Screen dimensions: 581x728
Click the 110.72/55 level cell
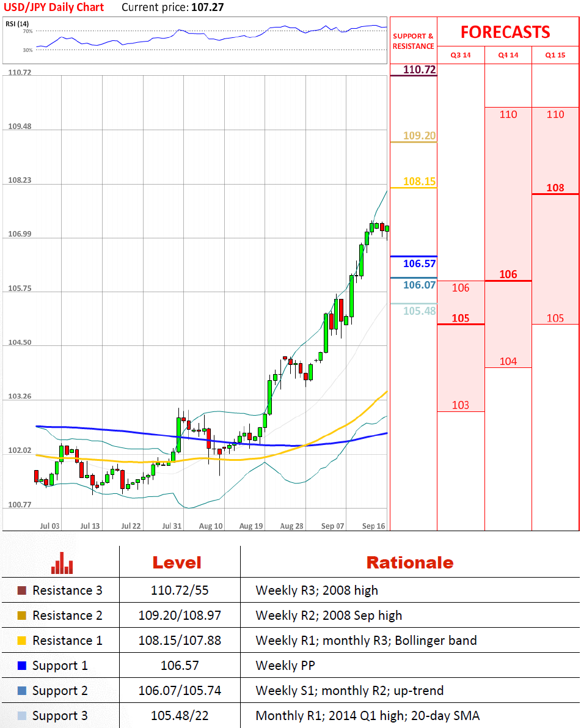point(180,590)
